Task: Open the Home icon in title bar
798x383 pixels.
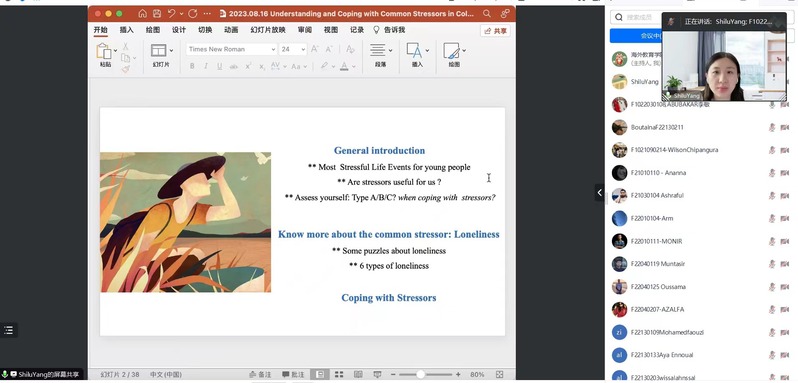Action: [142, 14]
